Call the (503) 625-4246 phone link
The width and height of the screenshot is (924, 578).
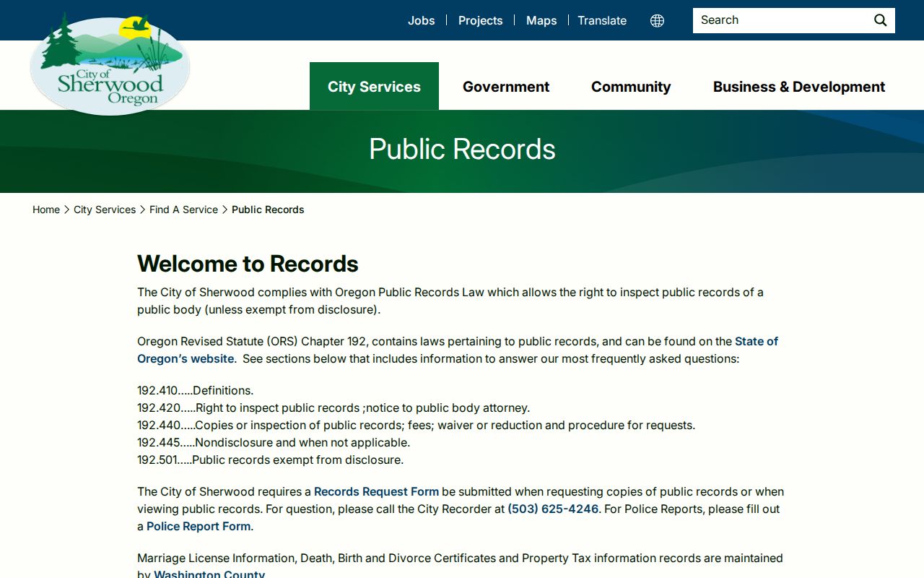[x=553, y=509]
